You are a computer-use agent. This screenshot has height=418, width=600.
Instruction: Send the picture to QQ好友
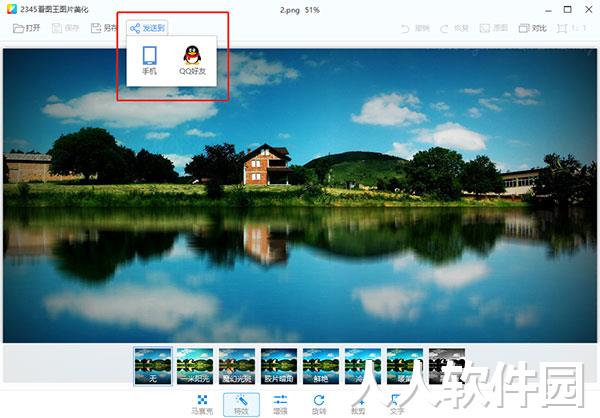click(192, 60)
